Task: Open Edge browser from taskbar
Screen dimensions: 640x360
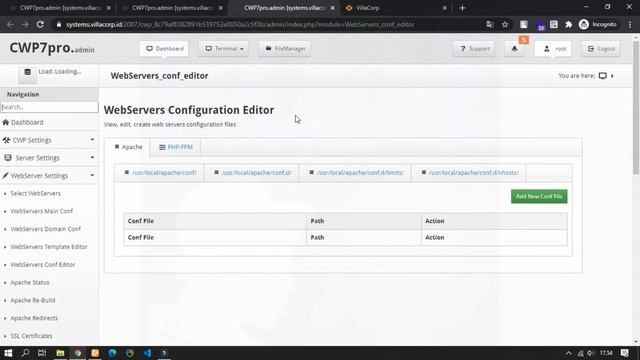Action: 112,353
